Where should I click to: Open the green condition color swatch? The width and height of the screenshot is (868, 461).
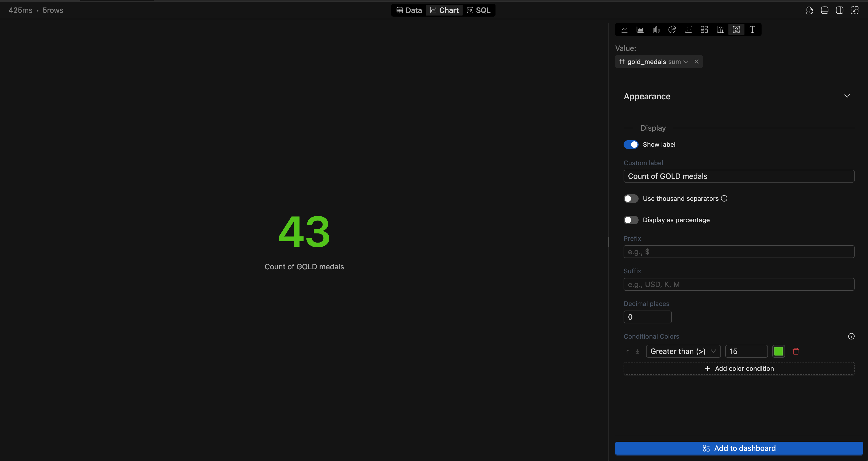(x=778, y=351)
